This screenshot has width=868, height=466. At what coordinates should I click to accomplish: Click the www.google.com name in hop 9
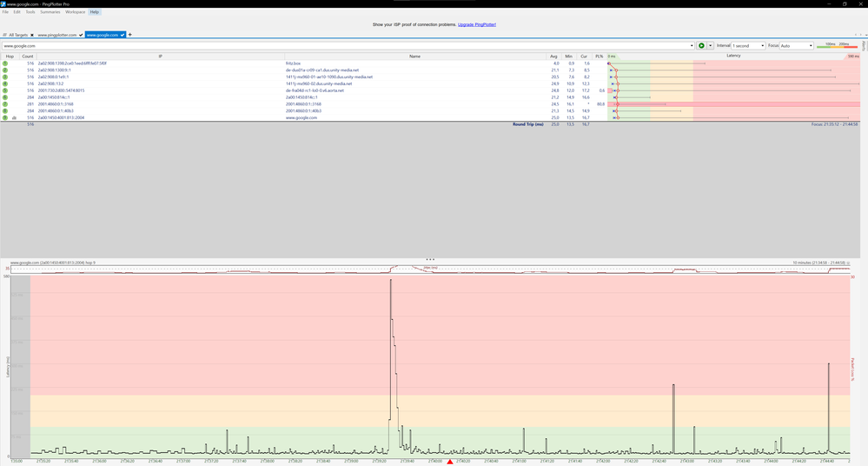[x=301, y=117]
